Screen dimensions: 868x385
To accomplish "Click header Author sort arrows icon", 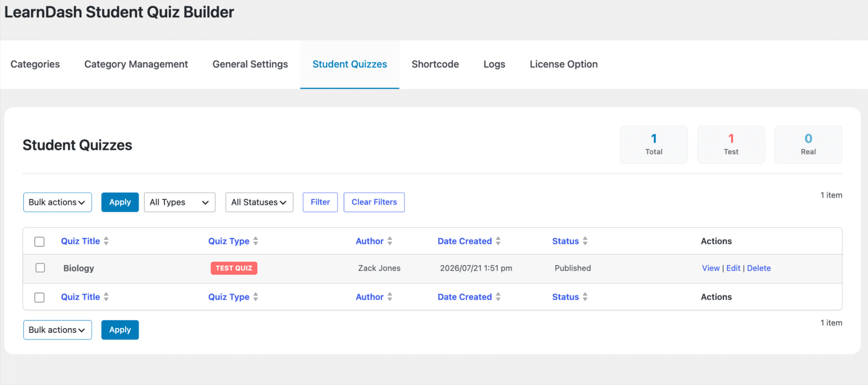I will tap(390, 241).
